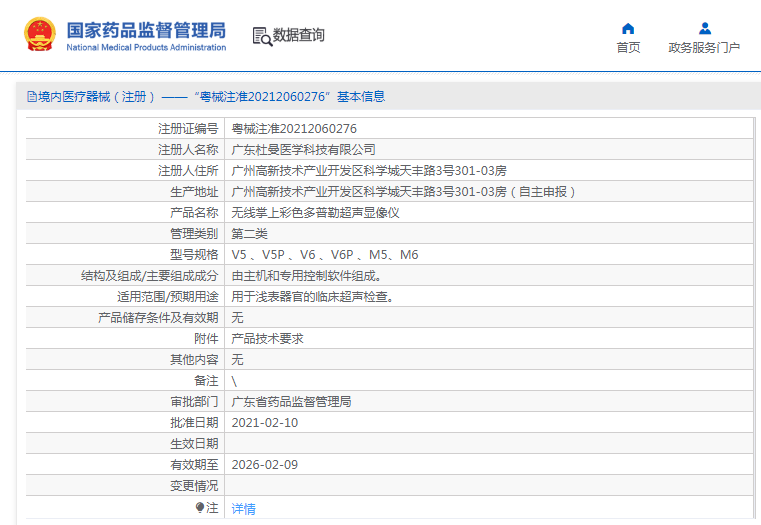Open 政务服务门户 portal link

[x=704, y=48]
